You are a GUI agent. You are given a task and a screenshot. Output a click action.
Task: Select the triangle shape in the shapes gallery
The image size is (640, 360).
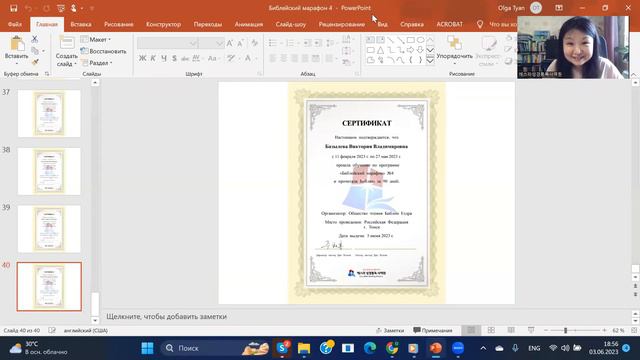380,50
